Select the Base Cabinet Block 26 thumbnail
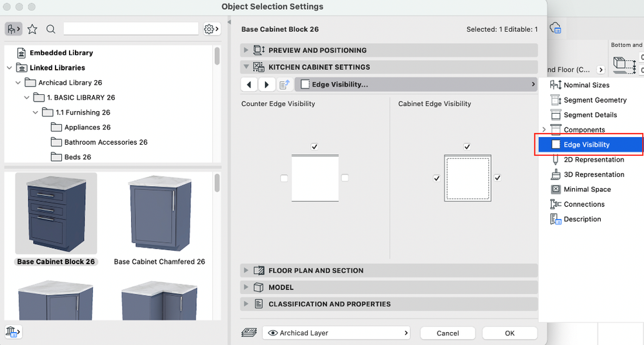This screenshot has height=345, width=644. point(56,213)
